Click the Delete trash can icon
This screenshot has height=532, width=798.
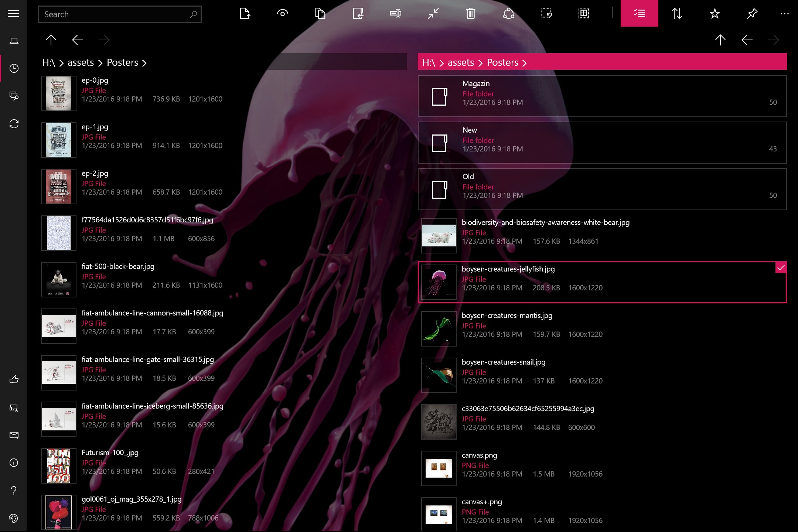(470, 14)
